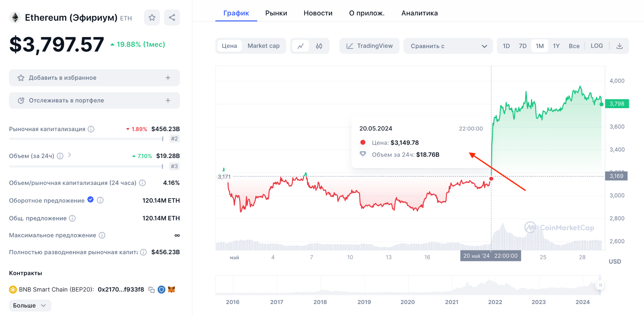The image size is (644, 316).
Task: Click the star favorite icon beside Ethereum title
Action: click(152, 18)
